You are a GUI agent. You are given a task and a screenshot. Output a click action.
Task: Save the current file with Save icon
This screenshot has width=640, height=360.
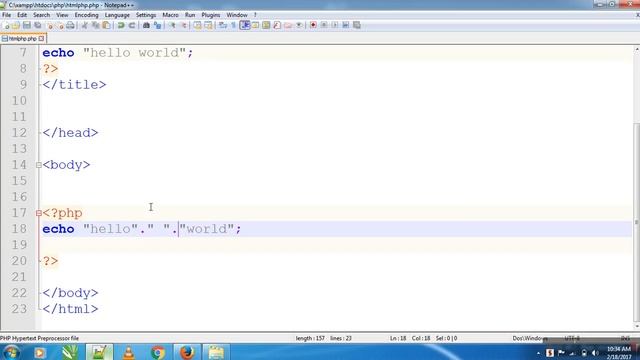[27, 25]
